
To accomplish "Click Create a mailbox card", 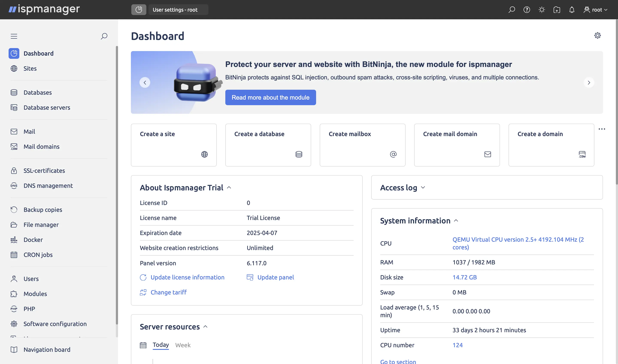I will (362, 145).
